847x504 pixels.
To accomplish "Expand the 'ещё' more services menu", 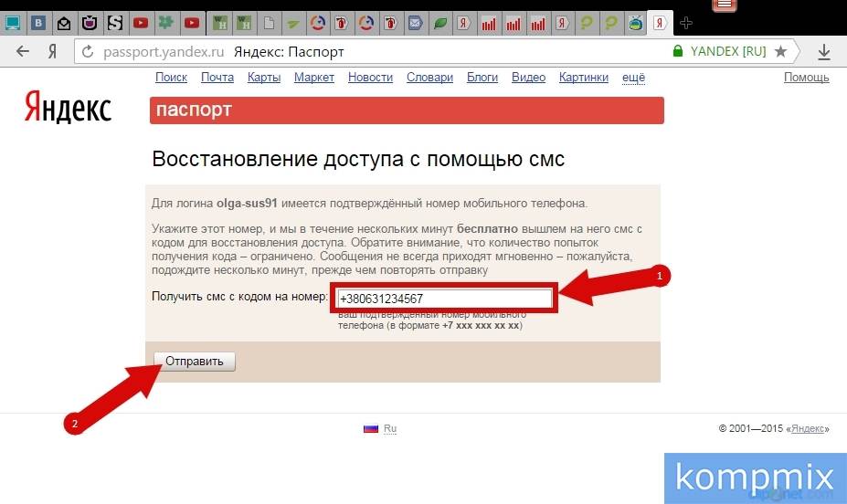I will pos(633,78).
